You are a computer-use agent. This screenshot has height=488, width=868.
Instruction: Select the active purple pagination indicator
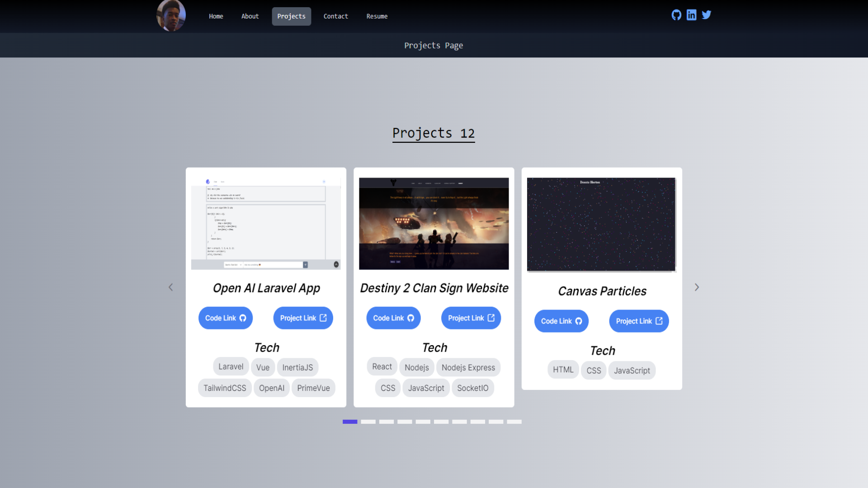349,422
